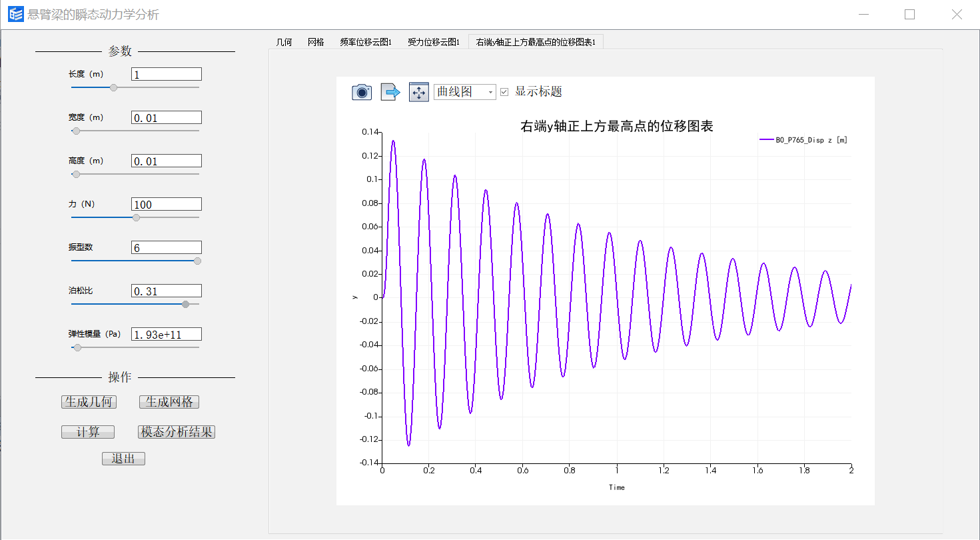This screenshot has height=540, width=980.
Task: Click the export arrow icon
Action: (x=390, y=92)
